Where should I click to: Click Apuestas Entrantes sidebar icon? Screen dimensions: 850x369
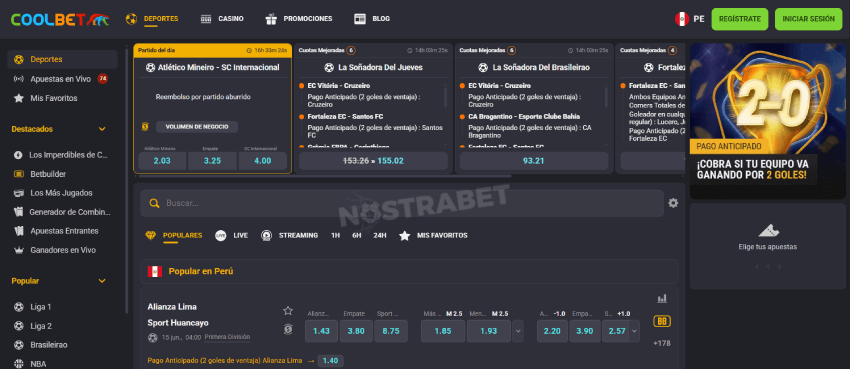[x=19, y=231]
